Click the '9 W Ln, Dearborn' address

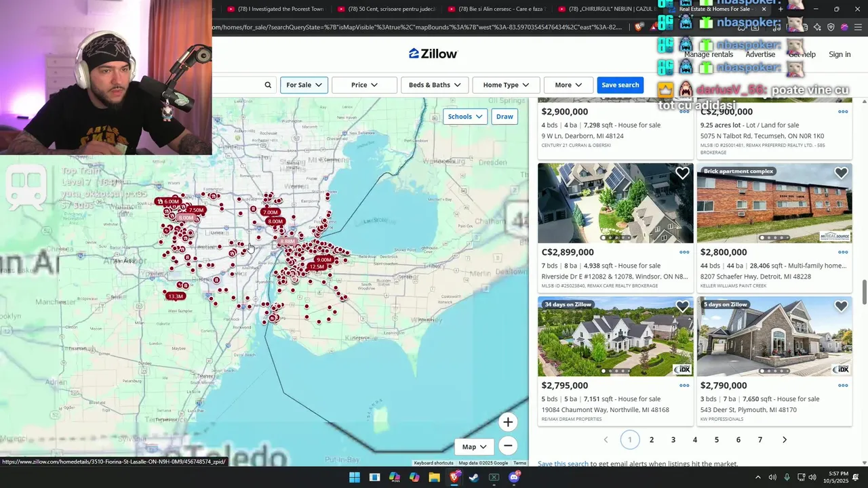click(583, 136)
